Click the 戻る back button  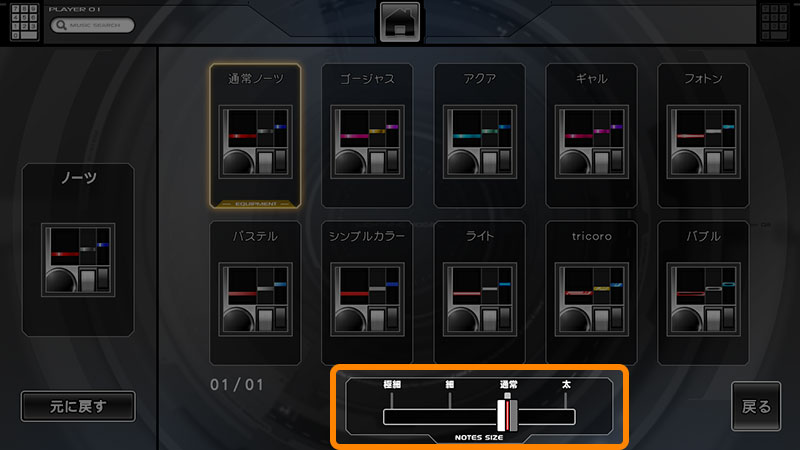pos(756,406)
